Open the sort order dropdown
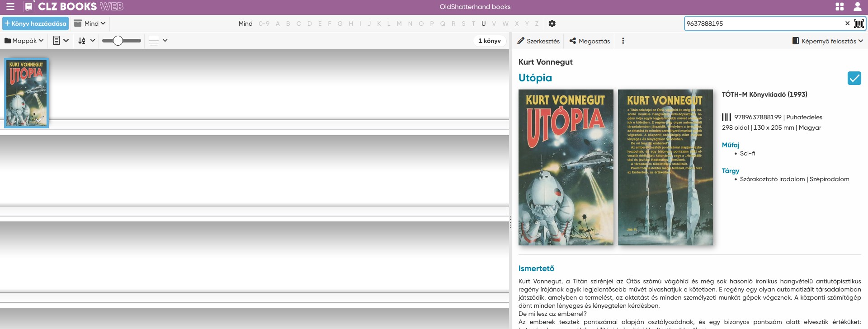The height and width of the screenshot is (329, 868). click(86, 41)
